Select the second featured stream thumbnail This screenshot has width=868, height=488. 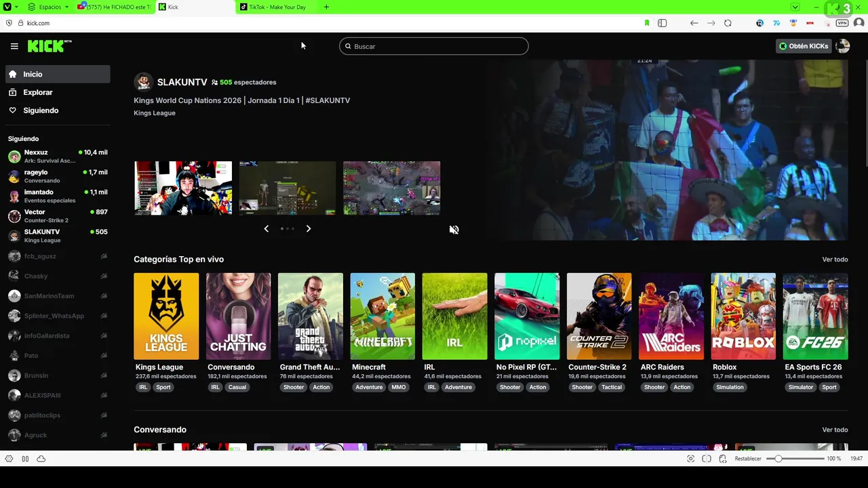[x=288, y=188]
